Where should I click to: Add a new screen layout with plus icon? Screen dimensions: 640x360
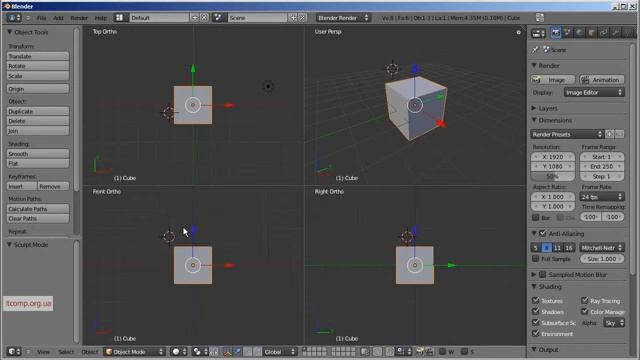tap(195, 18)
